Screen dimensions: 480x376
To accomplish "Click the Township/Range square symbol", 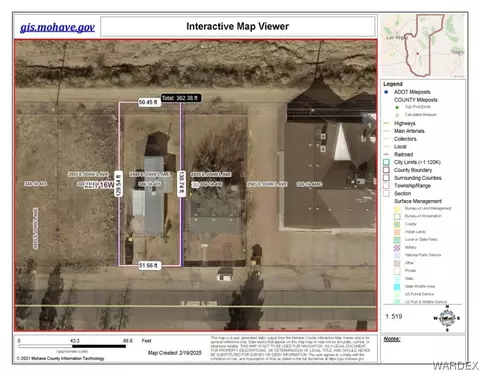I will click(386, 186).
